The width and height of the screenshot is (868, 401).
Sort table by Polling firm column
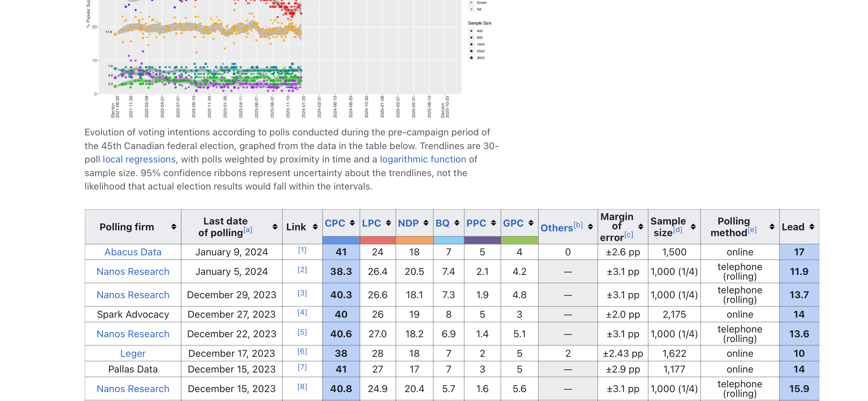point(174,227)
